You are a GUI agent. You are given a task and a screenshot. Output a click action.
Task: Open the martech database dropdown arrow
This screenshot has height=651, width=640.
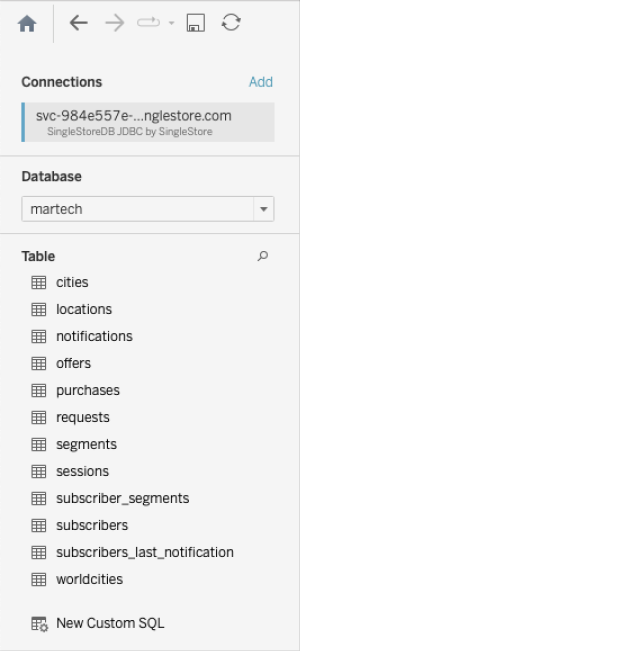pos(264,209)
